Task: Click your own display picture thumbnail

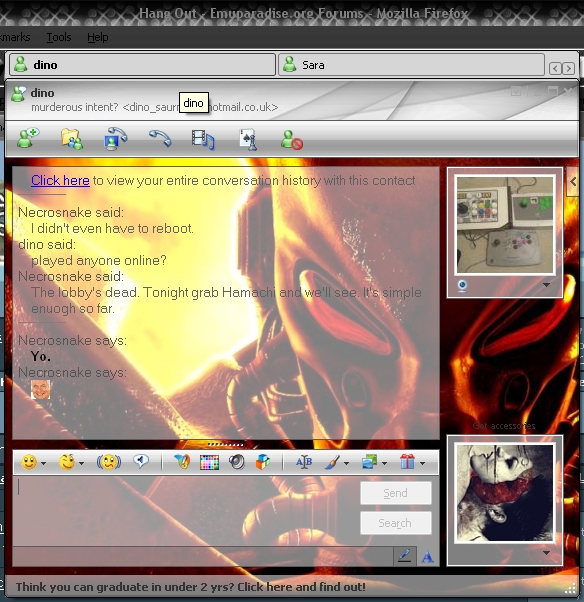Action: point(505,493)
